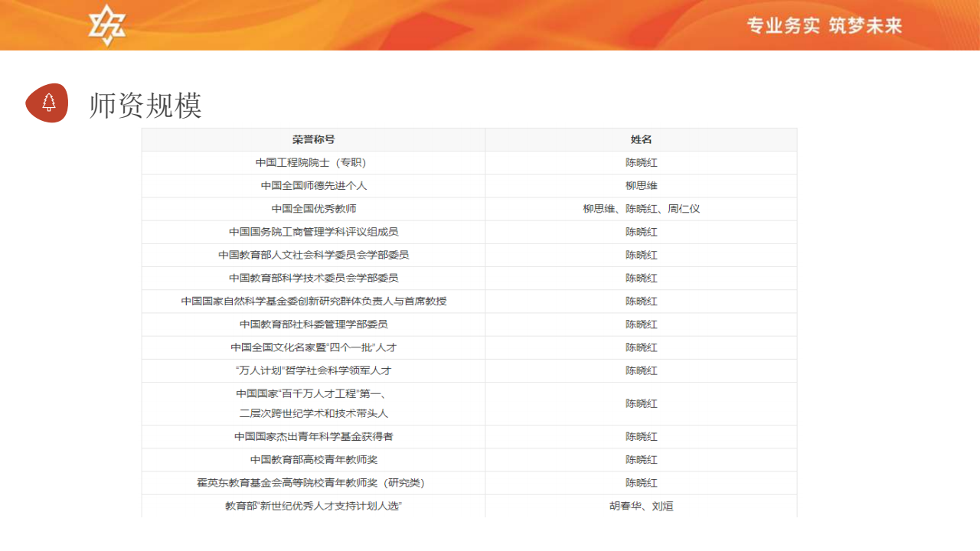
Task: Select the 中国全国文化名家暨"四个一批"人才 cell
Action: 313,347
